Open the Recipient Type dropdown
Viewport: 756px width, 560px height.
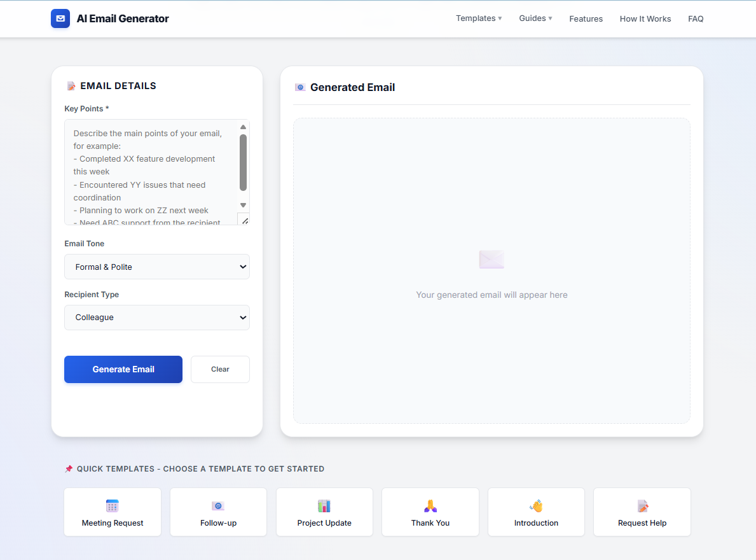pyautogui.click(x=156, y=318)
